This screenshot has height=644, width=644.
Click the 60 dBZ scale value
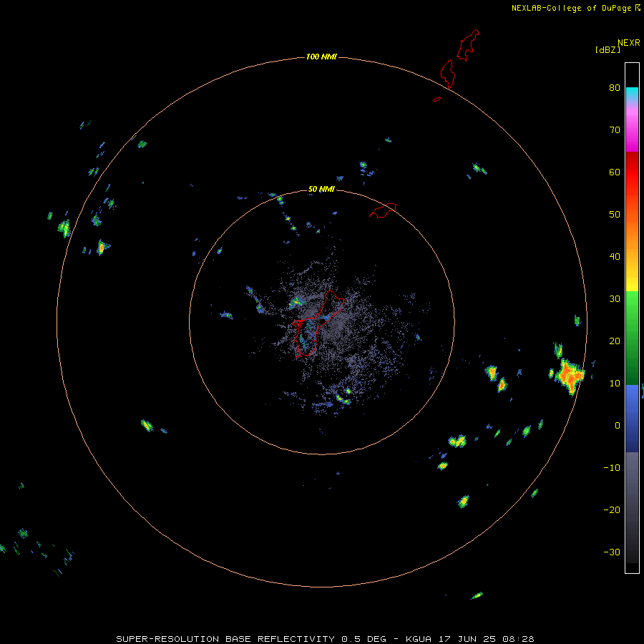615,172
